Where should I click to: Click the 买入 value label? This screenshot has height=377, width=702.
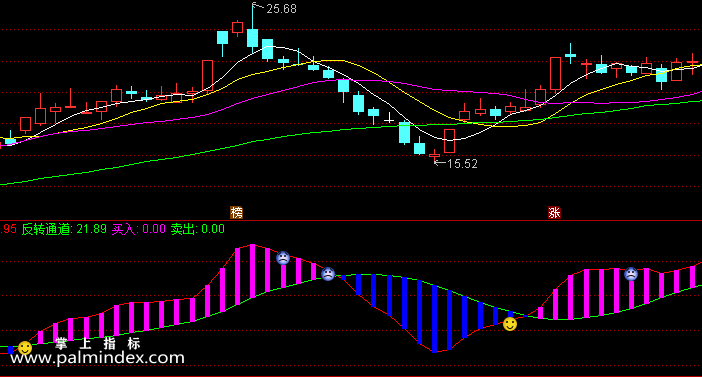pos(138,229)
